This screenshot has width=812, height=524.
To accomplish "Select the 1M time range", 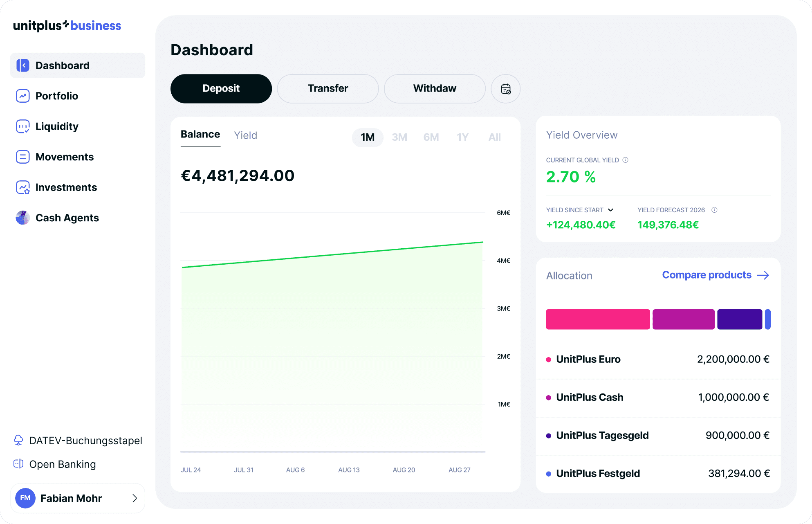I will tap(368, 137).
